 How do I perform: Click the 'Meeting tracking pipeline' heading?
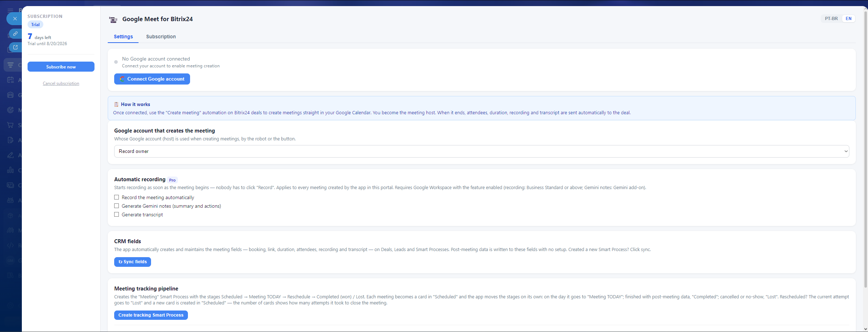tap(146, 289)
